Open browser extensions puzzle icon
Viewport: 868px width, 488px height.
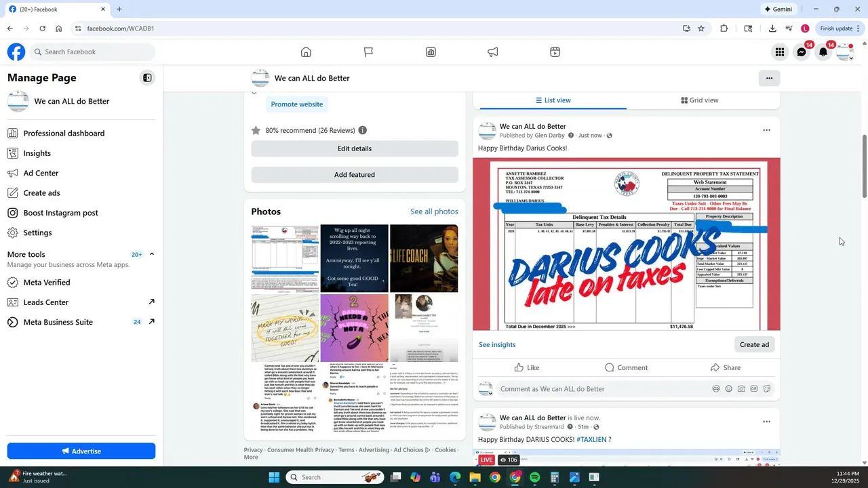(724, 28)
